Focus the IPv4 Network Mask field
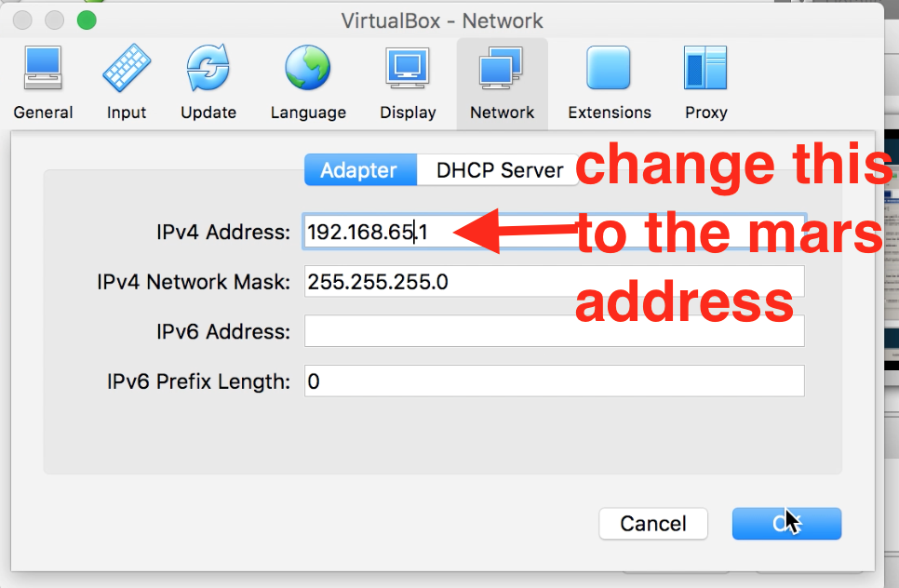Image resolution: width=899 pixels, height=588 pixels. (554, 281)
